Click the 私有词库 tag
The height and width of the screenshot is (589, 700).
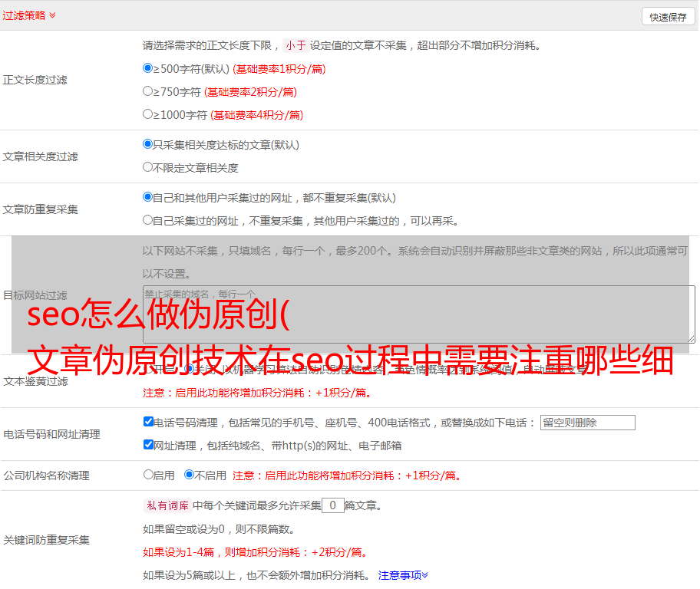click(x=168, y=505)
